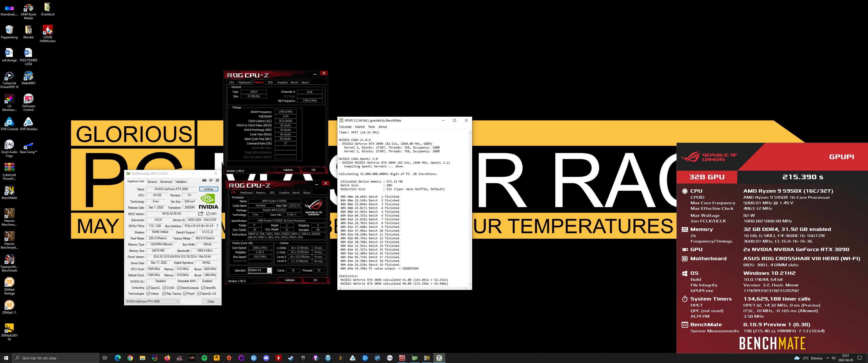The image size is (868, 363).
Task: Toggle the Vulkan checkbox
Action: click(148, 294)
